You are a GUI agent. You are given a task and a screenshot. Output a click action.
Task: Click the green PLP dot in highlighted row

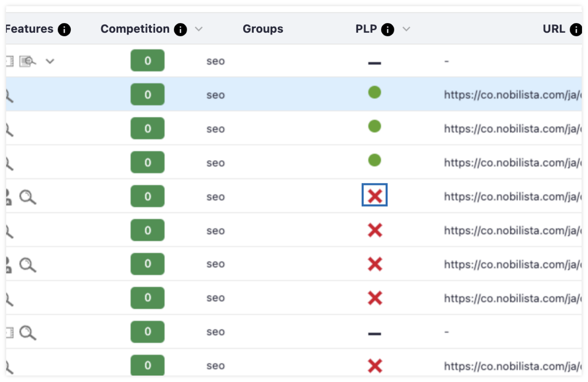pos(374,92)
